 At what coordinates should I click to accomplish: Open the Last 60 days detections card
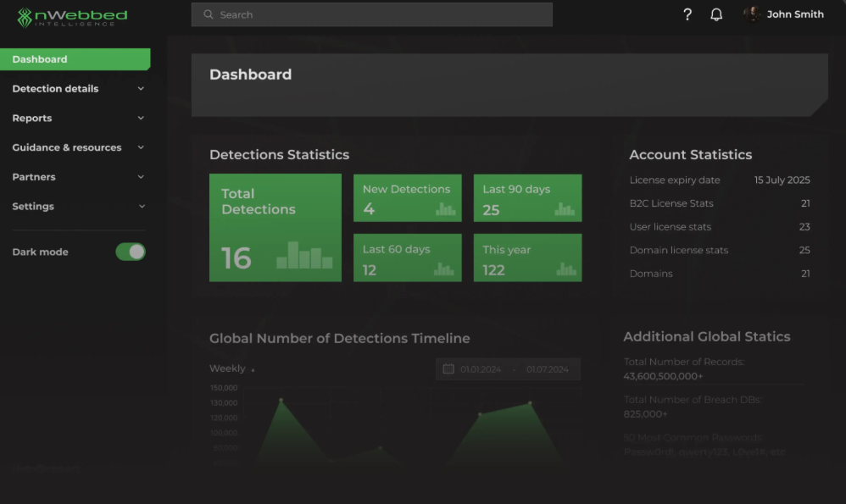pos(407,258)
